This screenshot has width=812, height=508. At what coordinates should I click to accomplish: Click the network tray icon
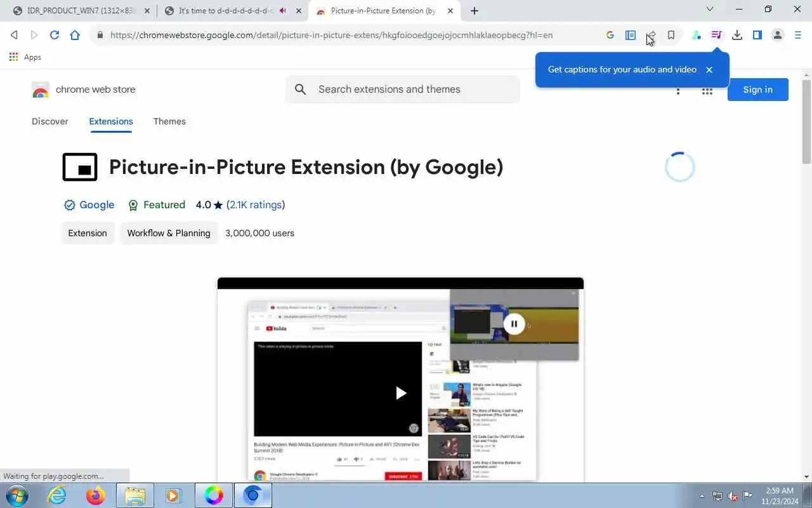(717, 496)
